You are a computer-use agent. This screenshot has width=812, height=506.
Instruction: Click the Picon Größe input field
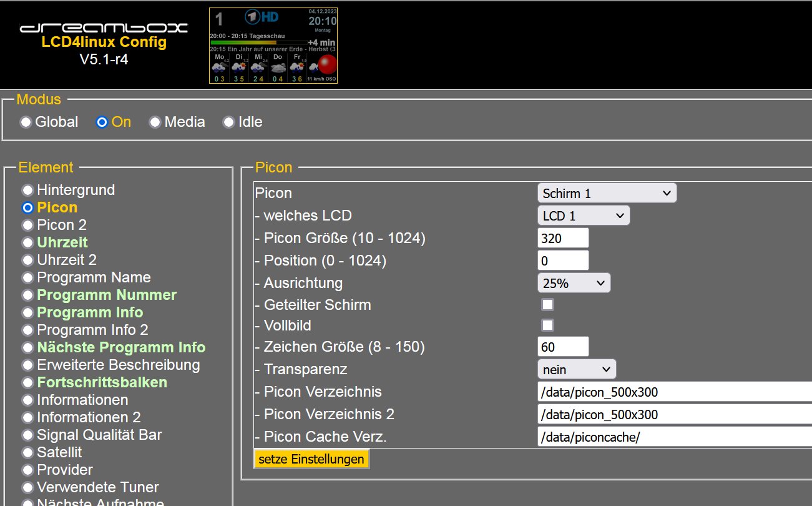pyautogui.click(x=562, y=238)
